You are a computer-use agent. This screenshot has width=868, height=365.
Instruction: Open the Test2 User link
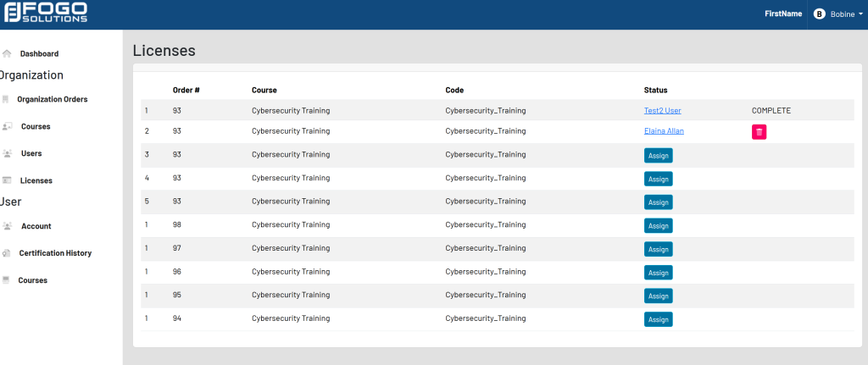click(662, 110)
